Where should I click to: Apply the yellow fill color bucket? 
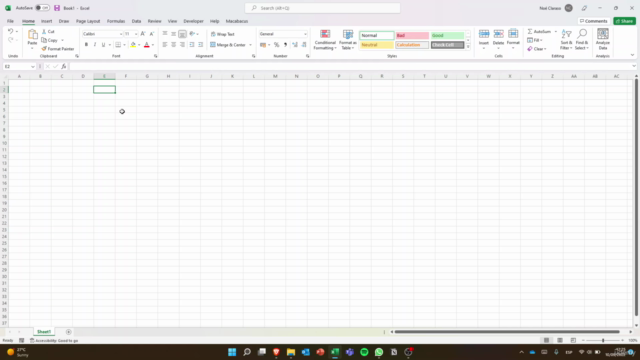(133, 44)
